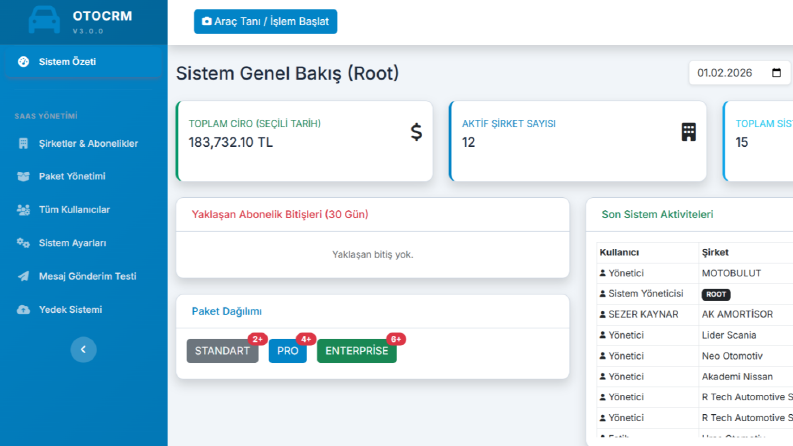Click the Paket Dağılımı heading
This screenshot has height=446, width=793.
pyautogui.click(x=227, y=311)
